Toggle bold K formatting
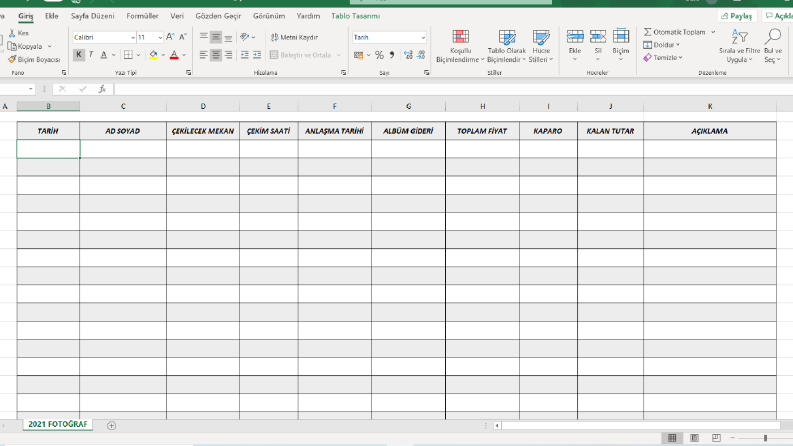The width and height of the screenshot is (793, 446). click(79, 55)
